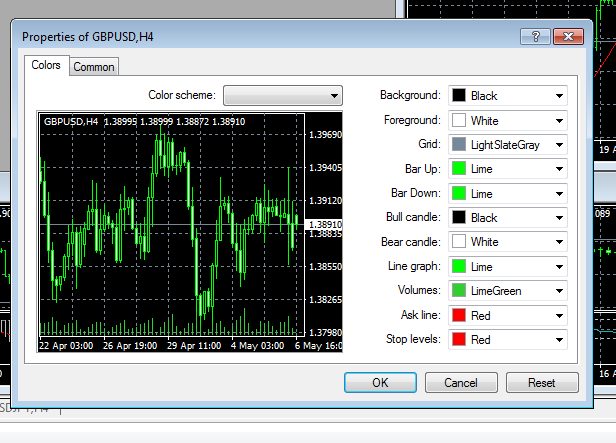Image resolution: width=616 pixels, height=443 pixels.
Task: Open the Background color dropdown
Action: coord(508,95)
